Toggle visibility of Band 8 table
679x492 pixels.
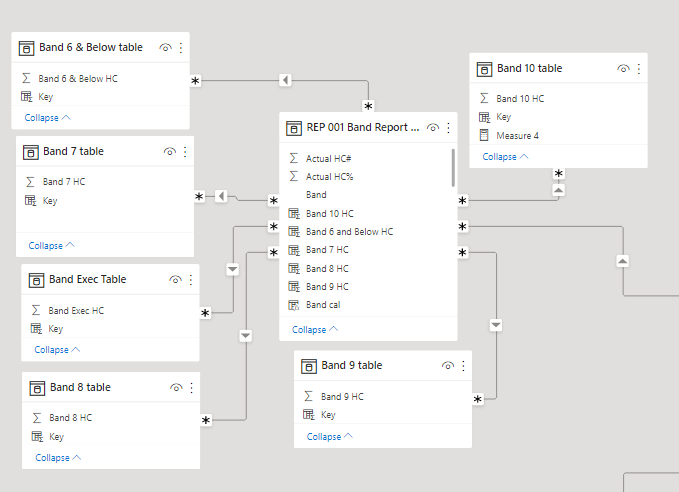pyautogui.click(x=176, y=388)
